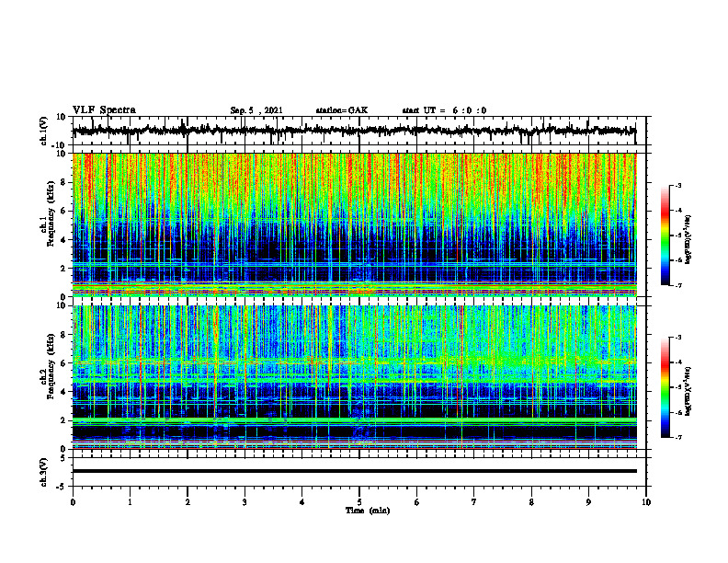
Task: Click the "station=GAK" header label
Action: [x=342, y=110]
